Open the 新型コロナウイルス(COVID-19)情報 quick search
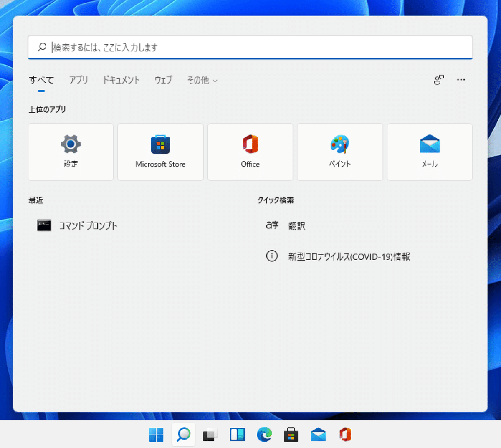The width and height of the screenshot is (501, 448). coord(350,256)
